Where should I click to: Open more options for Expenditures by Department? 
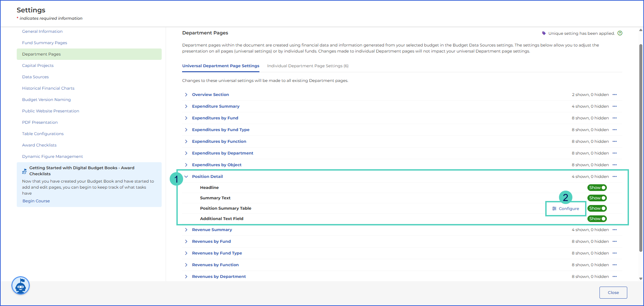[x=615, y=153]
